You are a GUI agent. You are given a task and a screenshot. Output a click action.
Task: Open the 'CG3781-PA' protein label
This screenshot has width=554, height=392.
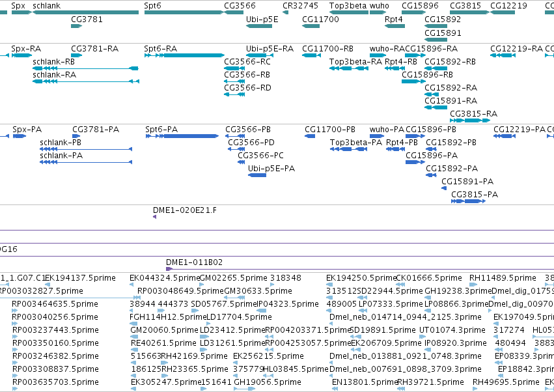point(96,130)
